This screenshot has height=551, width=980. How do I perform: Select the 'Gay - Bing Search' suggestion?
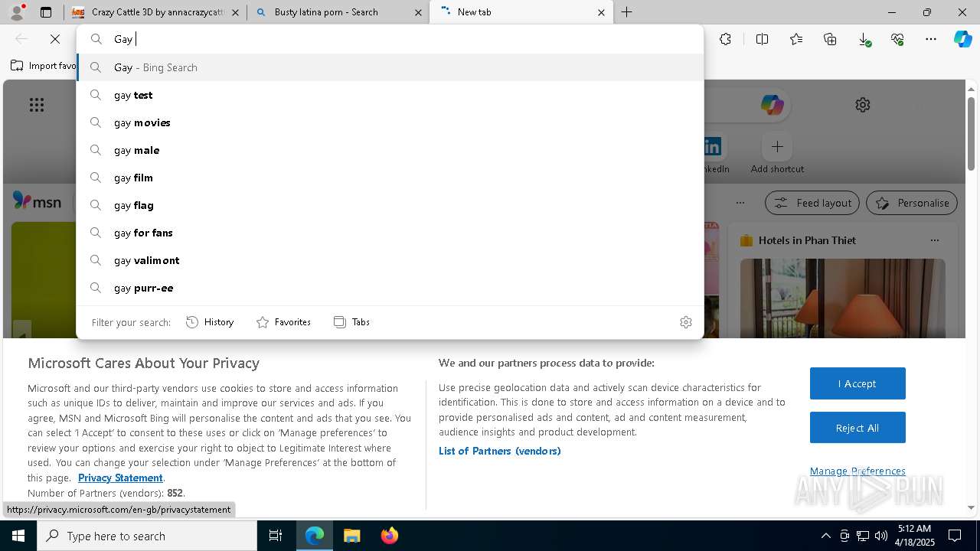390,67
